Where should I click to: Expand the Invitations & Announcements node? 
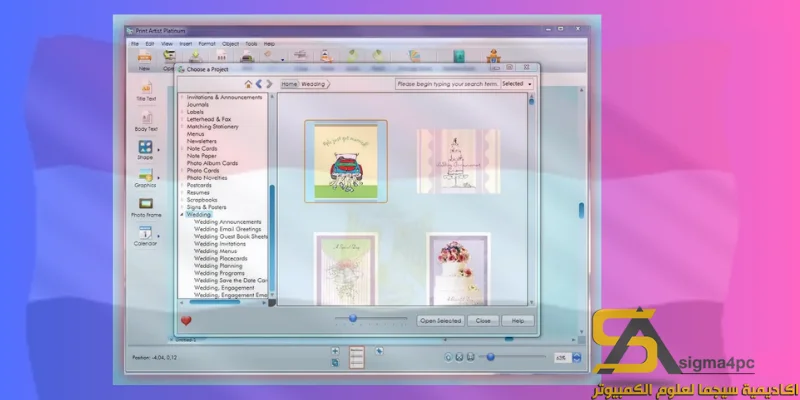[x=182, y=97]
